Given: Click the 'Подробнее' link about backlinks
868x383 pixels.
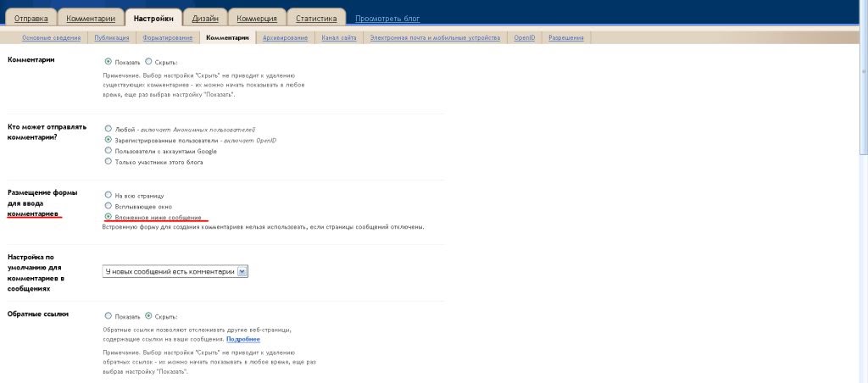Looking at the screenshot, I should pos(243,339).
